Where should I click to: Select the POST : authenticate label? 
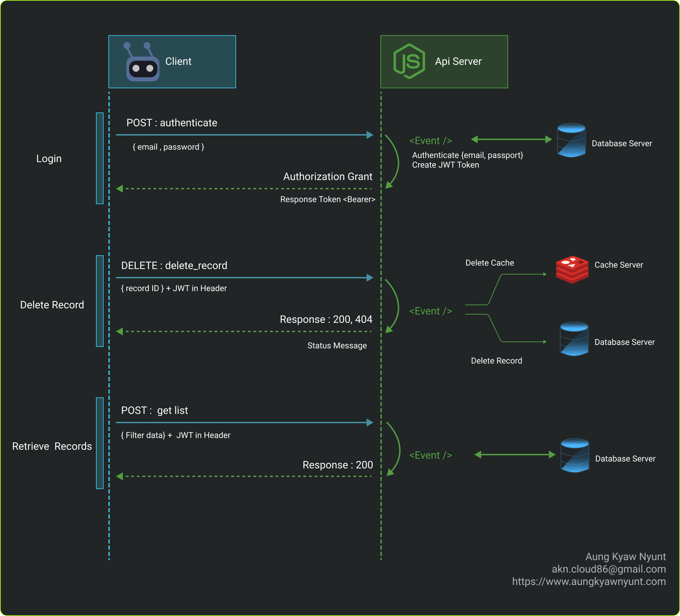coord(172,123)
